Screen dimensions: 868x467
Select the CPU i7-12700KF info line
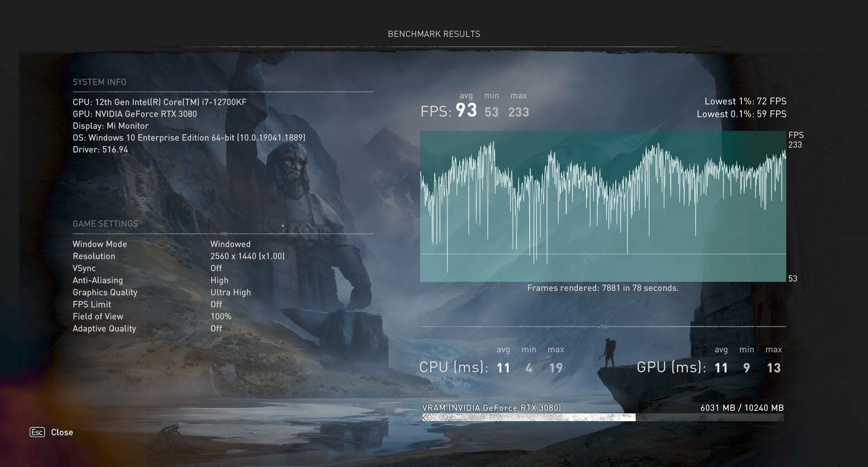160,102
